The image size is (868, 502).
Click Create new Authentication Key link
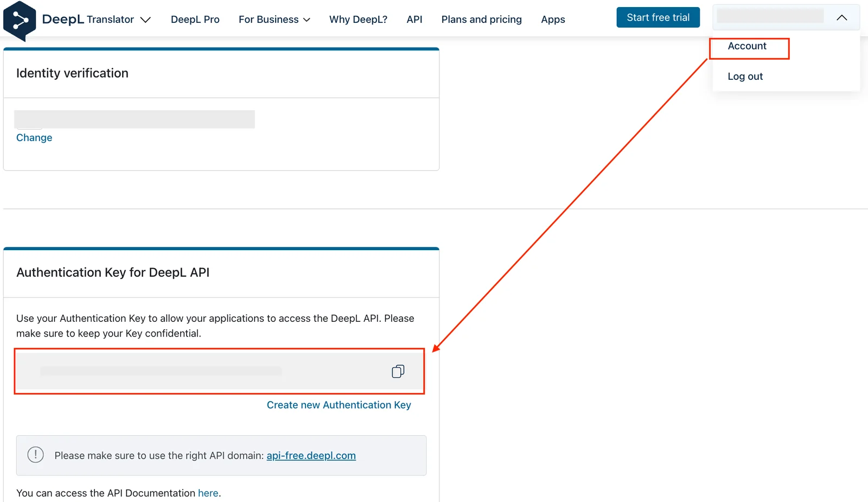coord(339,405)
